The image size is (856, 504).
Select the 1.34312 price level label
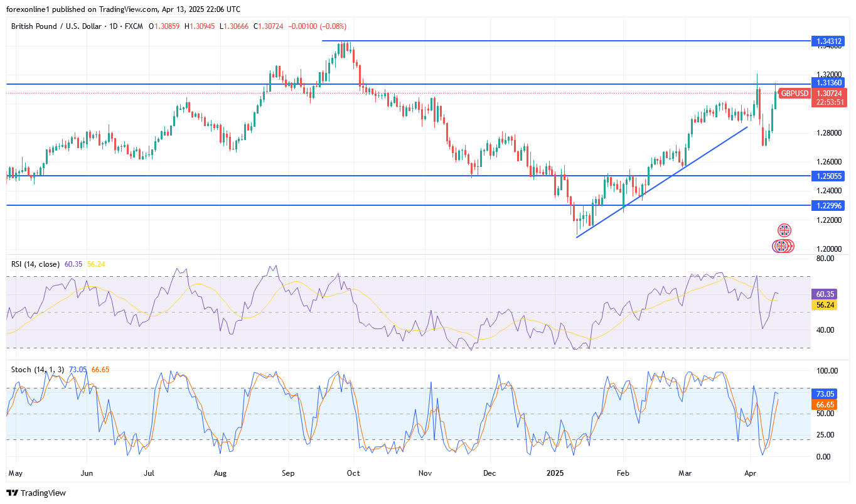pos(828,41)
